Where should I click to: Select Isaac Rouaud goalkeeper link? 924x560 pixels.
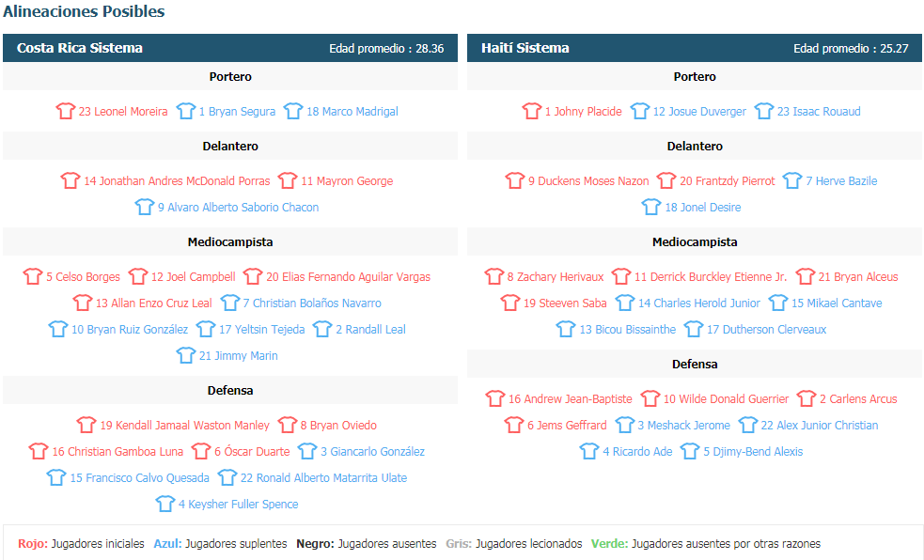tap(819, 111)
